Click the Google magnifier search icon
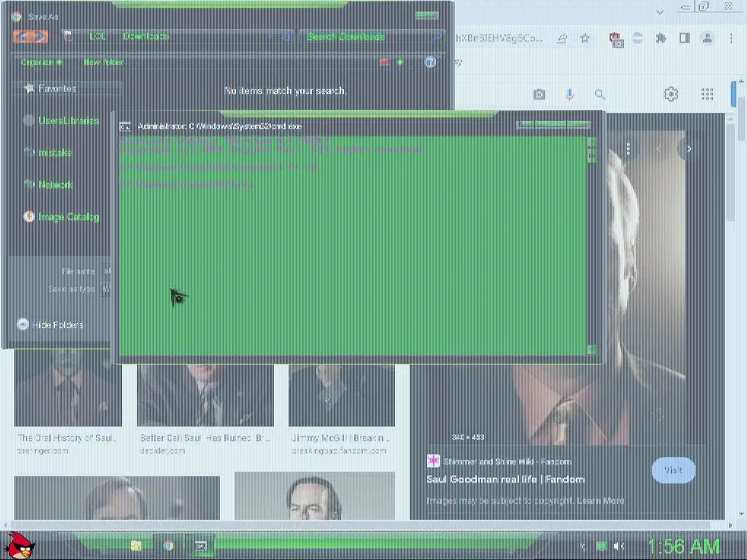The width and height of the screenshot is (747, 560). (x=600, y=94)
